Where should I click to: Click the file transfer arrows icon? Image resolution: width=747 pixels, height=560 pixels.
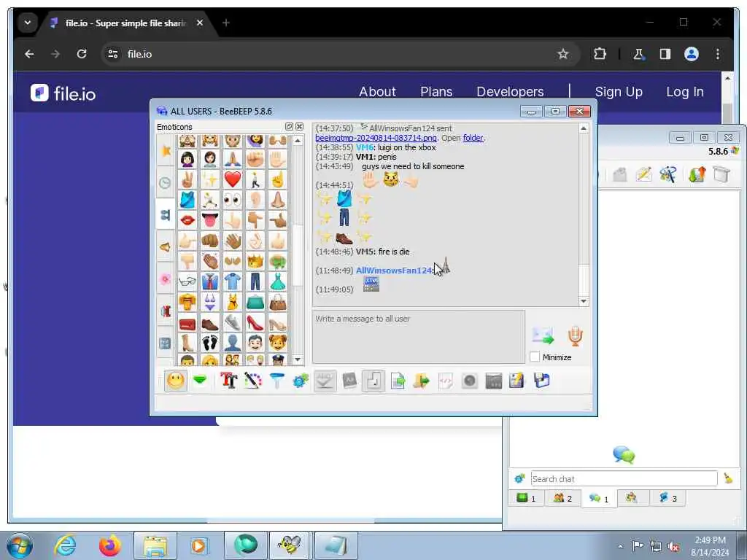(697, 174)
